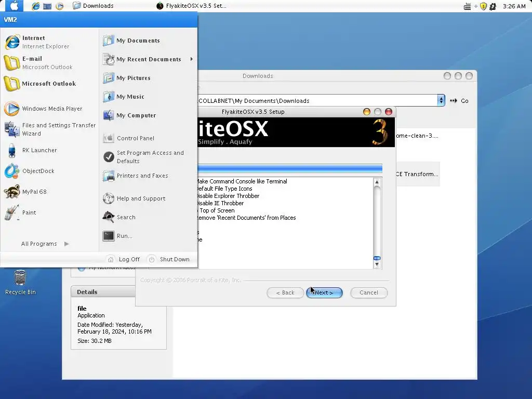The height and width of the screenshot is (399, 532).
Task: Click the My Computer icon in start menu
Action: click(109, 115)
